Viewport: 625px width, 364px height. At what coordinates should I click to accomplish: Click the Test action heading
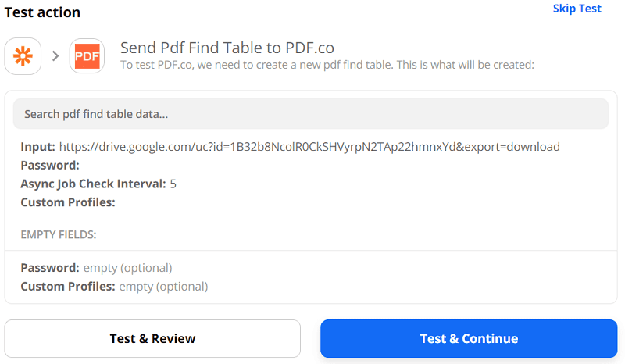42,12
